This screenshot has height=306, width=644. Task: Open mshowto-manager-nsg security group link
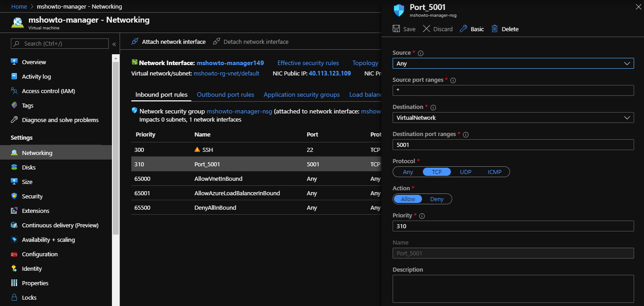(239, 111)
